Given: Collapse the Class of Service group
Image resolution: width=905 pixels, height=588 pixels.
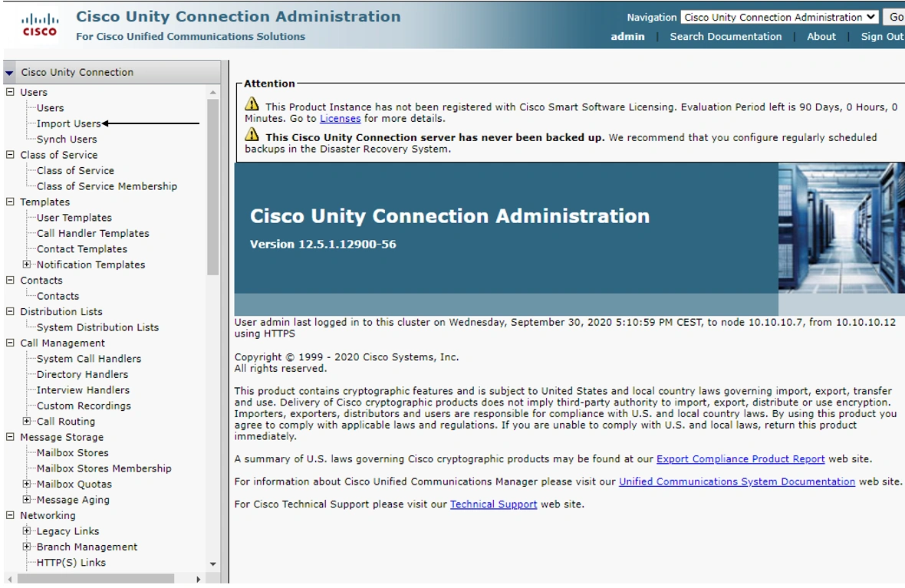Looking at the screenshot, I should tap(10, 155).
